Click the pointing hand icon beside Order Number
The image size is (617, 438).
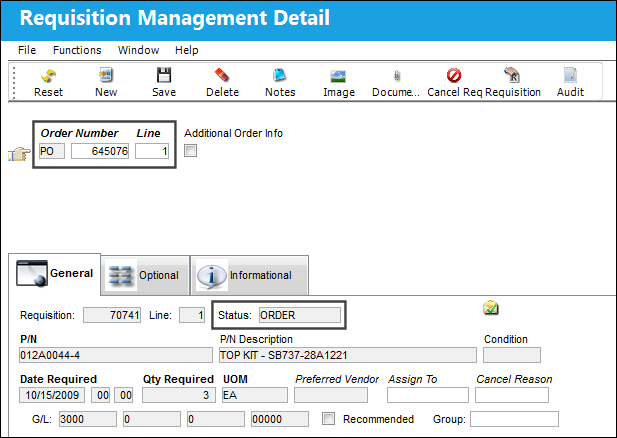tap(19, 154)
